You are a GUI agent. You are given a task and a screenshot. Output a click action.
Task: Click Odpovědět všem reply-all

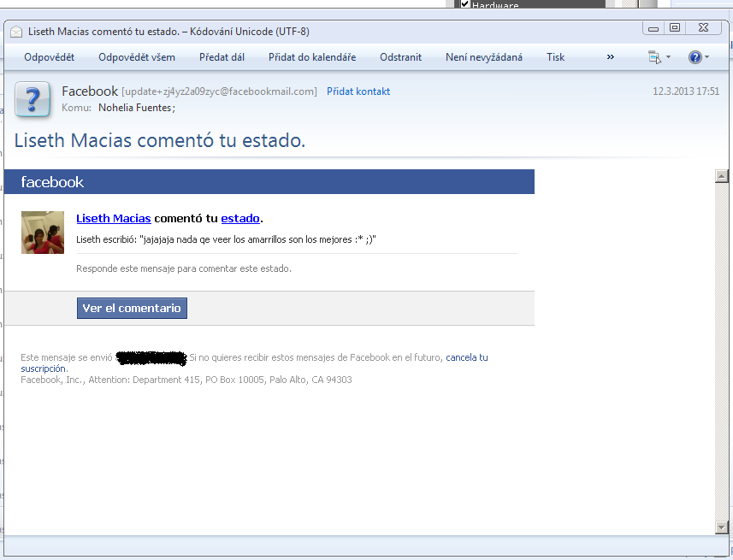(x=137, y=57)
